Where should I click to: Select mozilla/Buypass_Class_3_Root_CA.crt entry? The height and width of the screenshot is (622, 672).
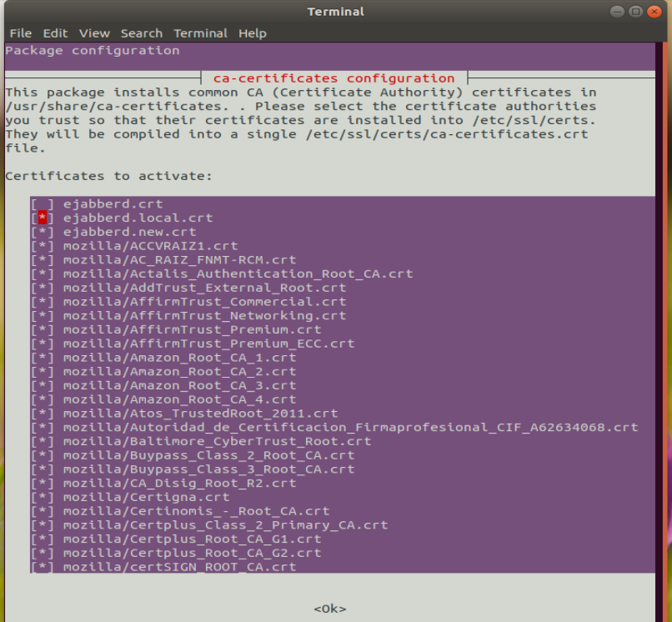pos(209,469)
